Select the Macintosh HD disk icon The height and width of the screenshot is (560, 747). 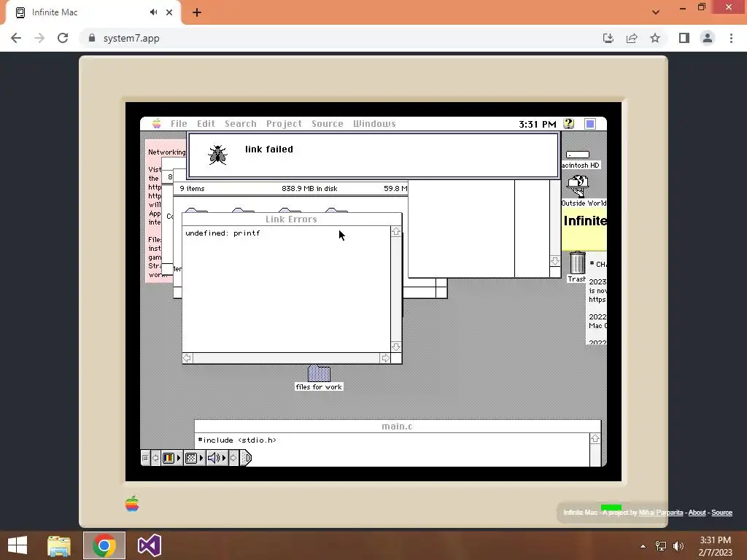click(x=578, y=155)
